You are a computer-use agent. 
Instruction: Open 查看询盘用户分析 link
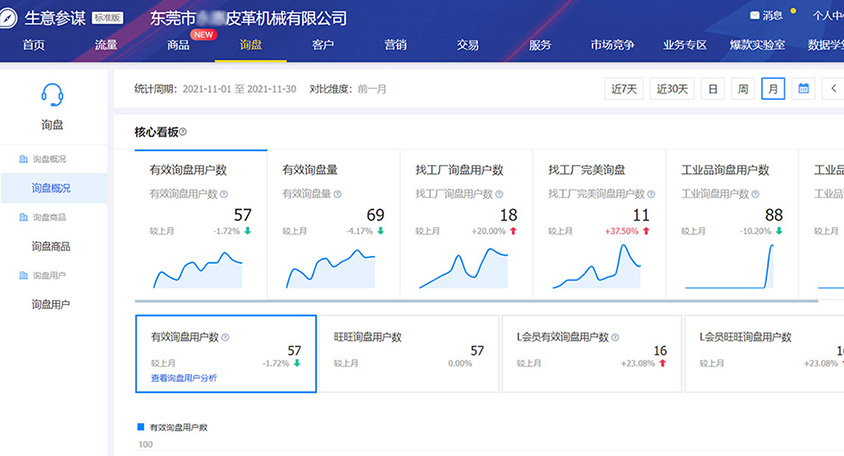(x=184, y=378)
